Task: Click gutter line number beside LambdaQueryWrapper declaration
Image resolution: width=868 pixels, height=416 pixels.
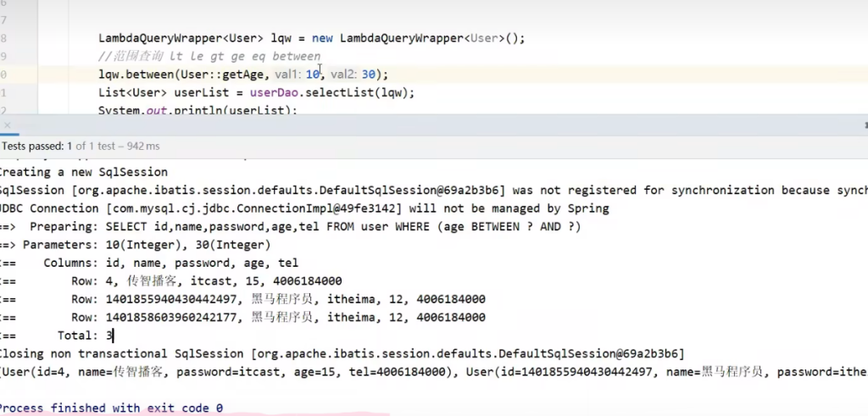Action: (x=4, y=38)
